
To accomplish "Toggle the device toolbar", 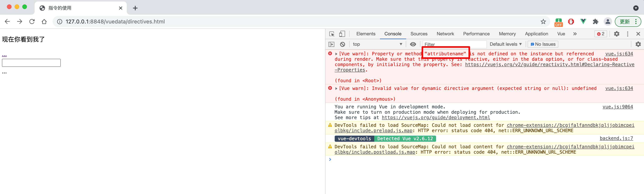I will tap(342, 34).
